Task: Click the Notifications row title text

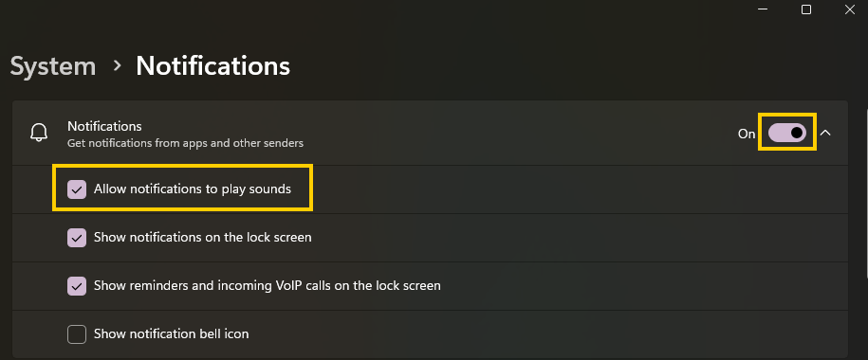Action: 104,126
